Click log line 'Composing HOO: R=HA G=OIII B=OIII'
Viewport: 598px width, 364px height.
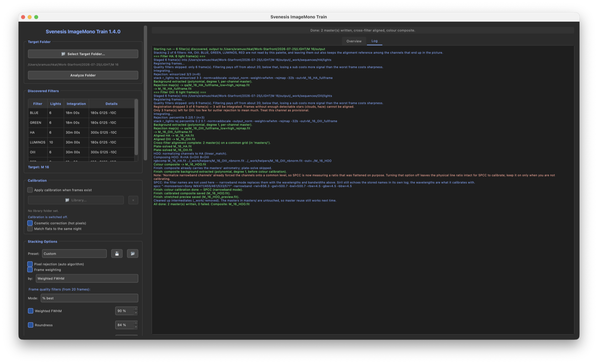click(181, 157)
